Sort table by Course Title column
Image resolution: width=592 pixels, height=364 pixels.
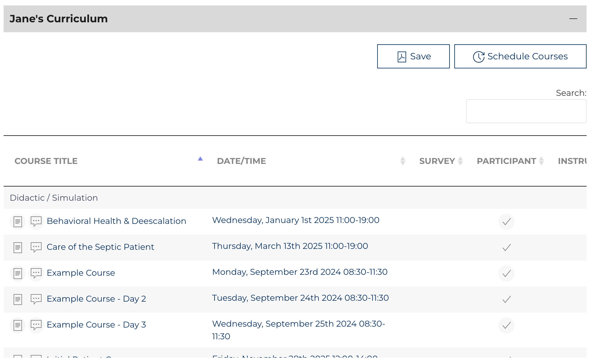[x=46, y=161]
